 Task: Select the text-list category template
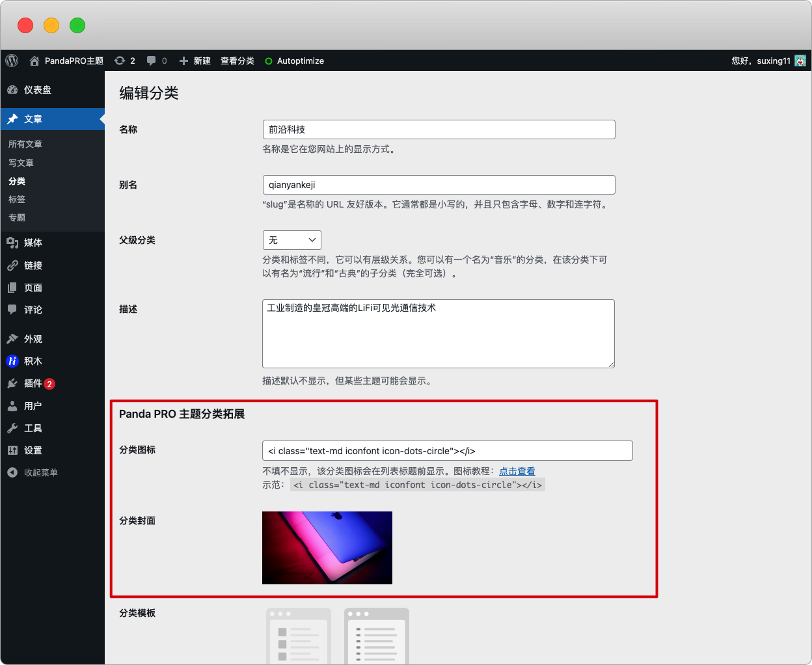377,636
